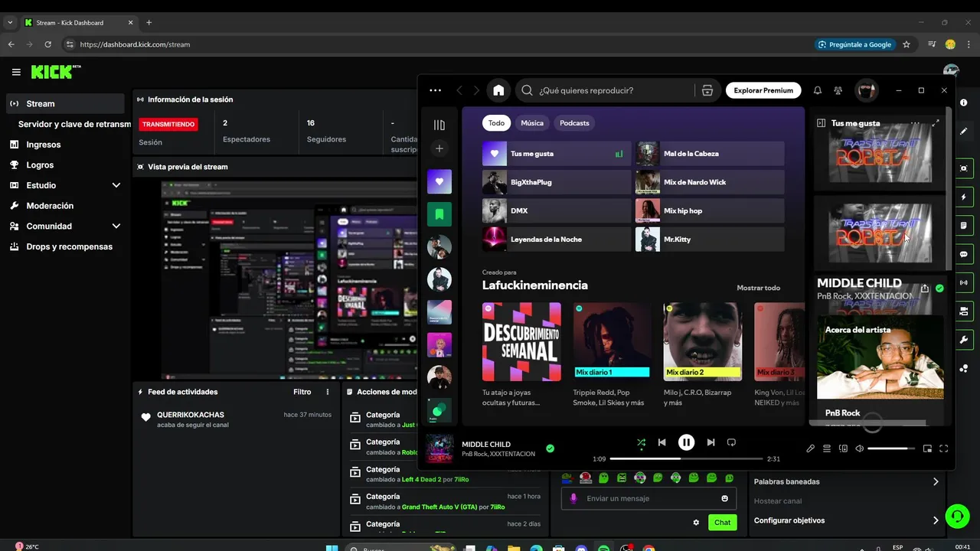
Task: Open Spotify notifications bell
Action: click(818, 90)
